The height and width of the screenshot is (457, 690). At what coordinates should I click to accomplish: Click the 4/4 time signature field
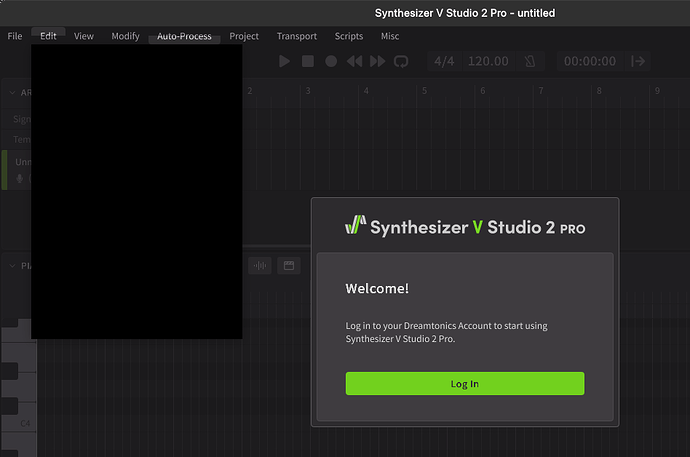tap(444, 61)
